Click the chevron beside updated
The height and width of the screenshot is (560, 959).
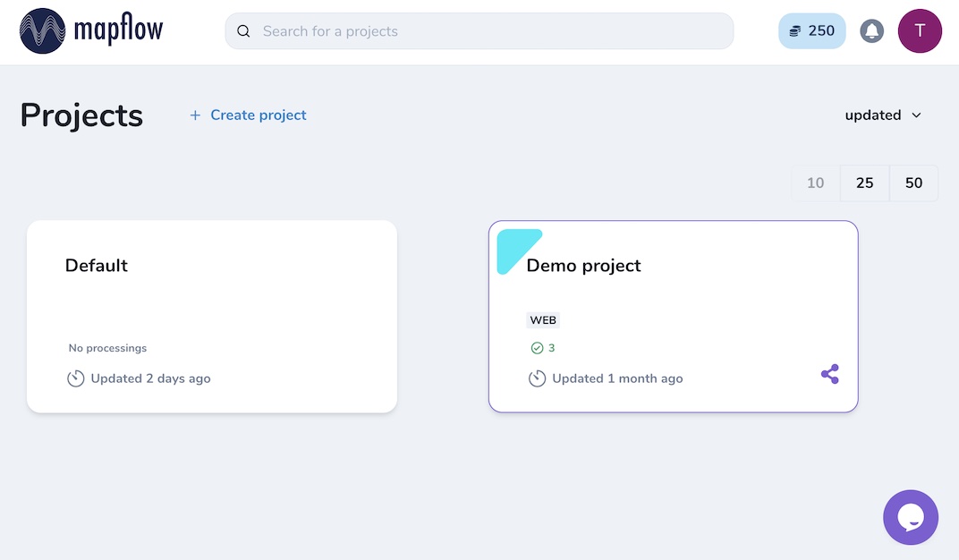916,115
